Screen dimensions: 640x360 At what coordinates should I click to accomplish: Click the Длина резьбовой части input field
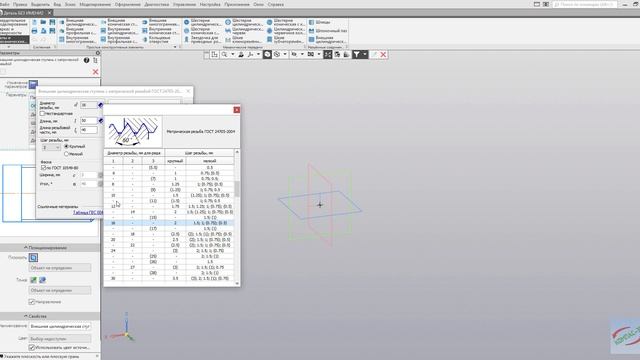pyautogui.click(x=89, y=130)
